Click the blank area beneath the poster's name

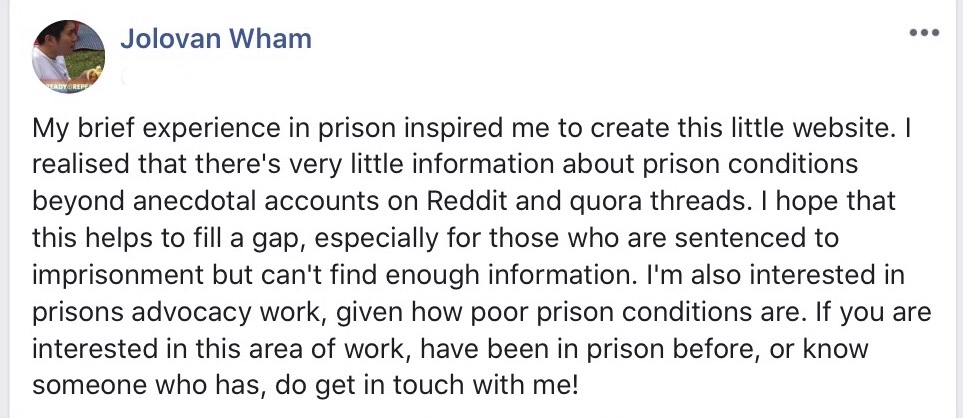(x=215, y=75)
